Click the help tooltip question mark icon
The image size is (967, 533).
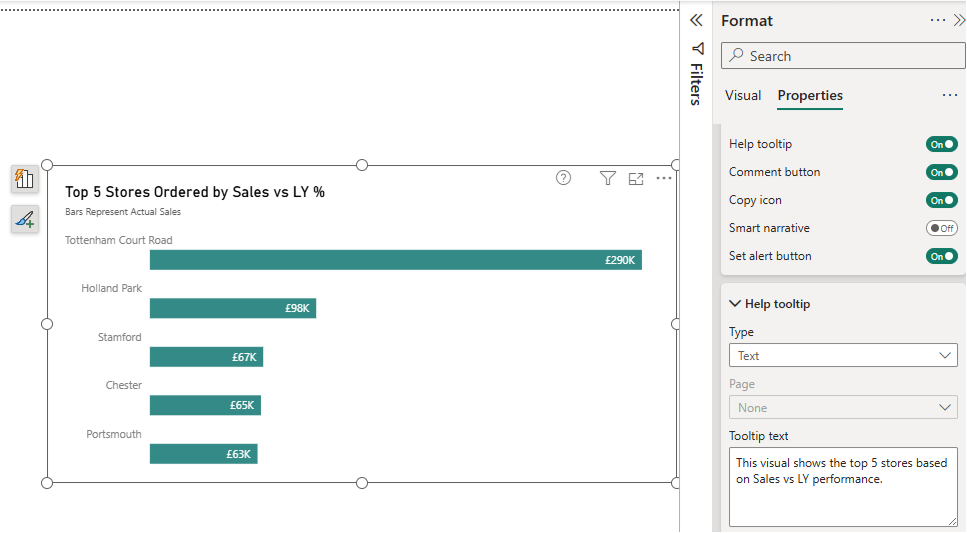coord(563,178)
